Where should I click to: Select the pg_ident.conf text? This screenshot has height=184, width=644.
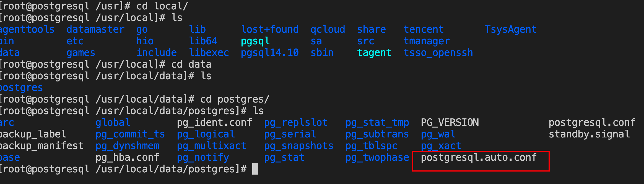point(214,123)
